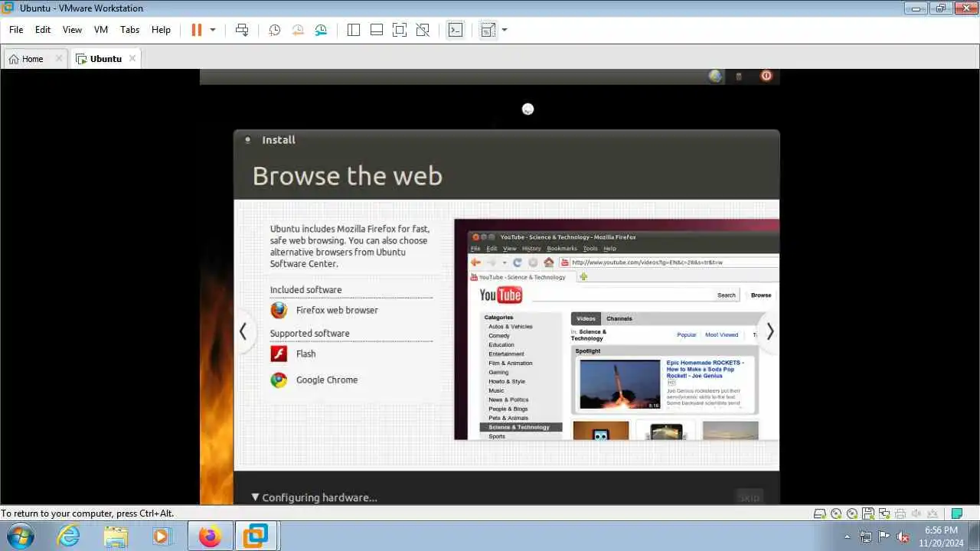The image size is (980, 551).
Task: Close the Home tab
Action: click(59, 58)
